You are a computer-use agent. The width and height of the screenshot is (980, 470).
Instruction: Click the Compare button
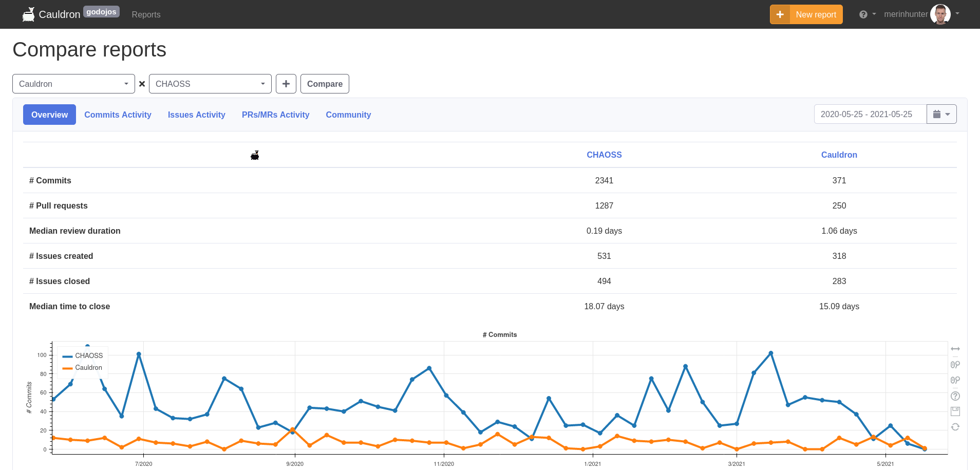325,84
